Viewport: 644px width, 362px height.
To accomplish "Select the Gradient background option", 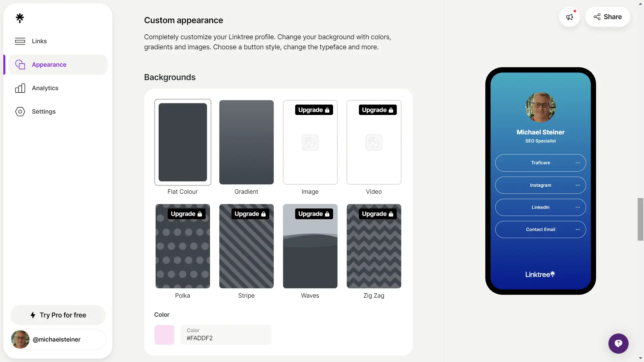I will (247, 142).
